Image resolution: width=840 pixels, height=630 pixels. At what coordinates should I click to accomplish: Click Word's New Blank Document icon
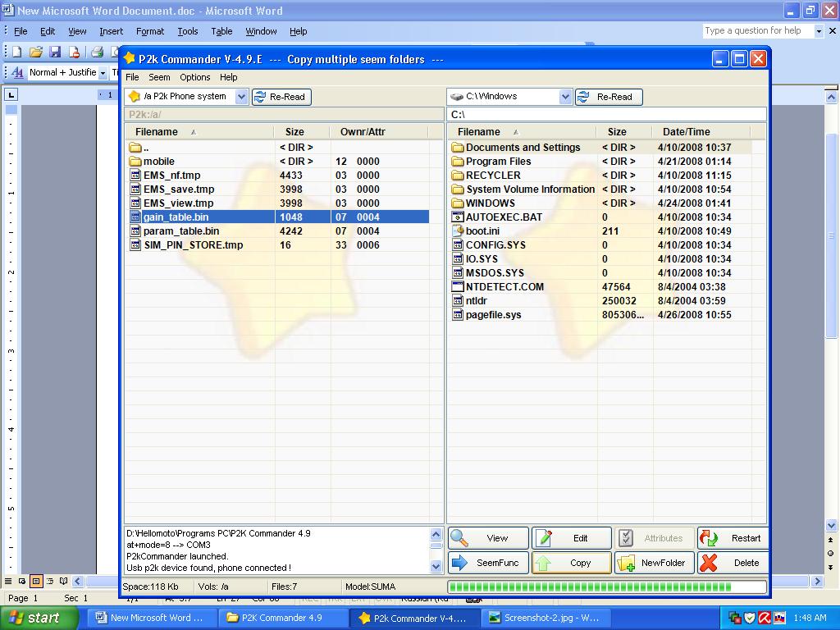16,52
